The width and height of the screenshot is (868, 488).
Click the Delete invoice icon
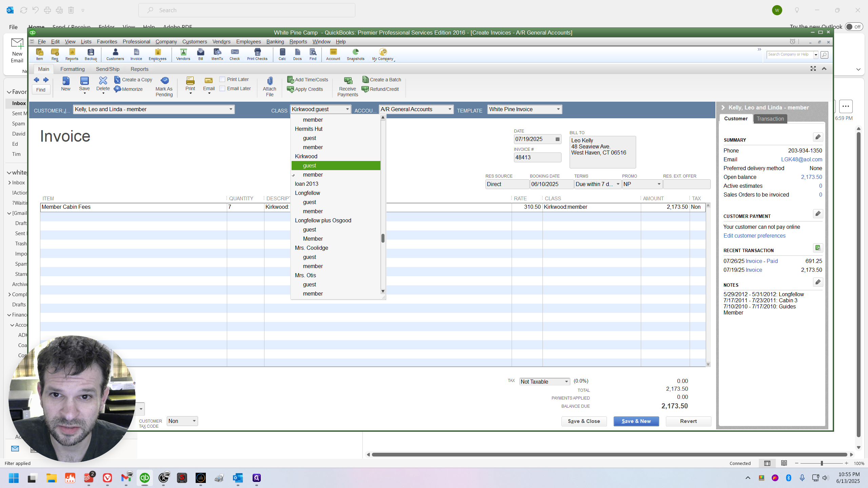[x=103, y=84]
